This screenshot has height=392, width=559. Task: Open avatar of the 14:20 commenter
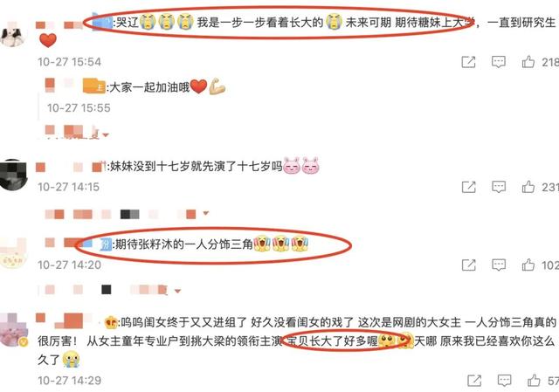tap(13, 254)
